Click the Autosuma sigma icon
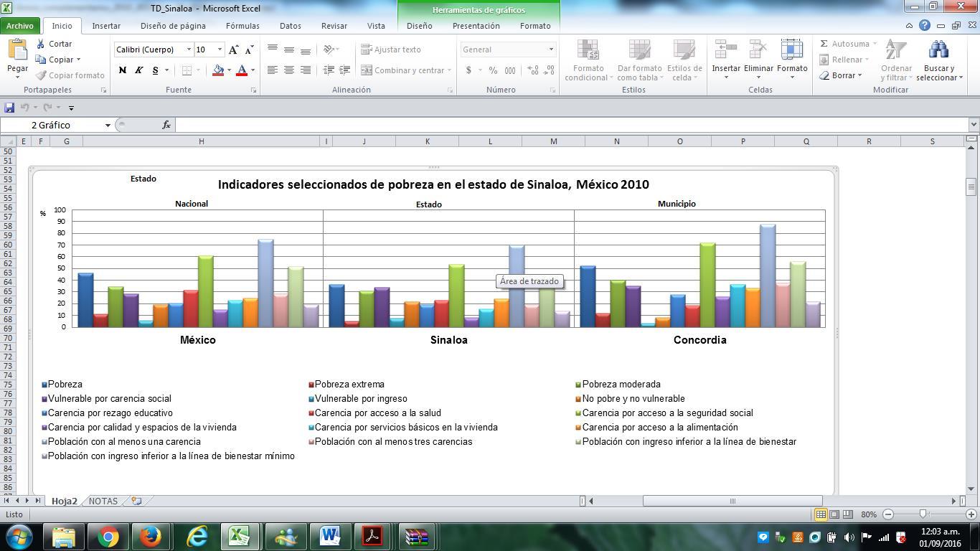The width and height of the screenshot is (980, 551). pyautogui.click(x=824, y=44)
